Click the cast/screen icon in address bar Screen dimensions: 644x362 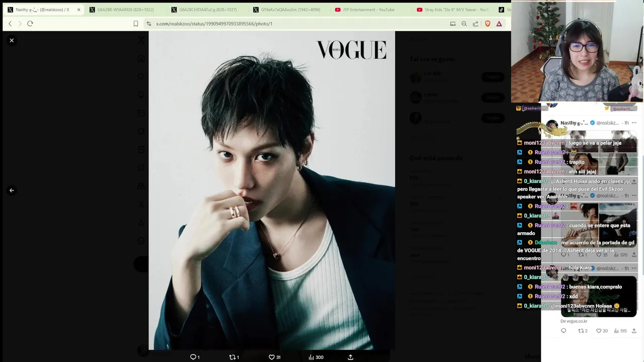click(x=453, y=24)
